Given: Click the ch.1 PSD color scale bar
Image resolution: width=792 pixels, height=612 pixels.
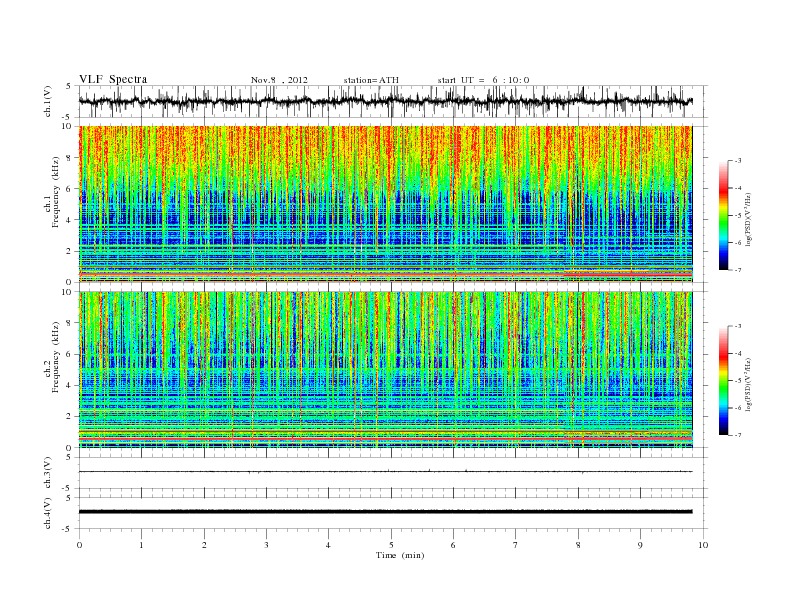Looking at the screenshot, I should click(x=723, y=215).
